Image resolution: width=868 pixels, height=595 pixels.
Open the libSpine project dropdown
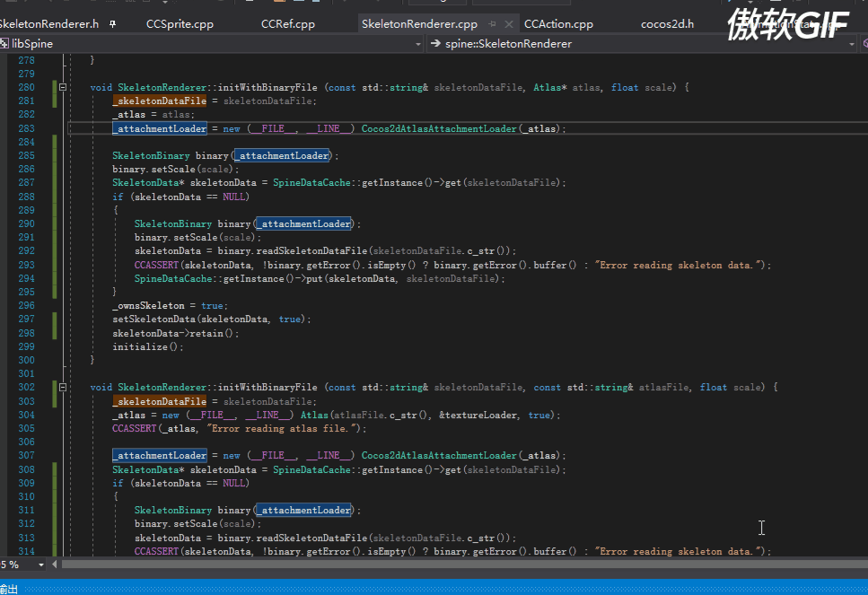pyautogui.click(x=418, y=44)
